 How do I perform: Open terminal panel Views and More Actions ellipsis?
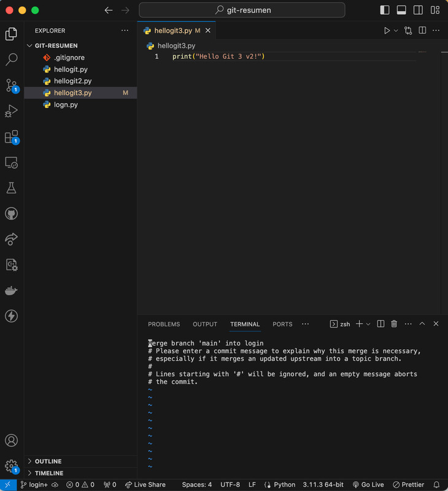click(x=408, y=324)
